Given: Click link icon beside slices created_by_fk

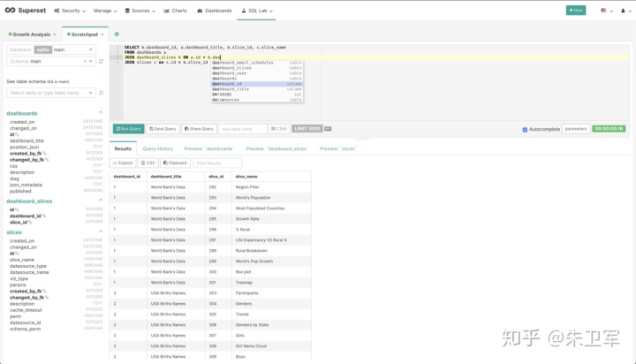Looking at the screenshot, I should [x=45, y=292].
